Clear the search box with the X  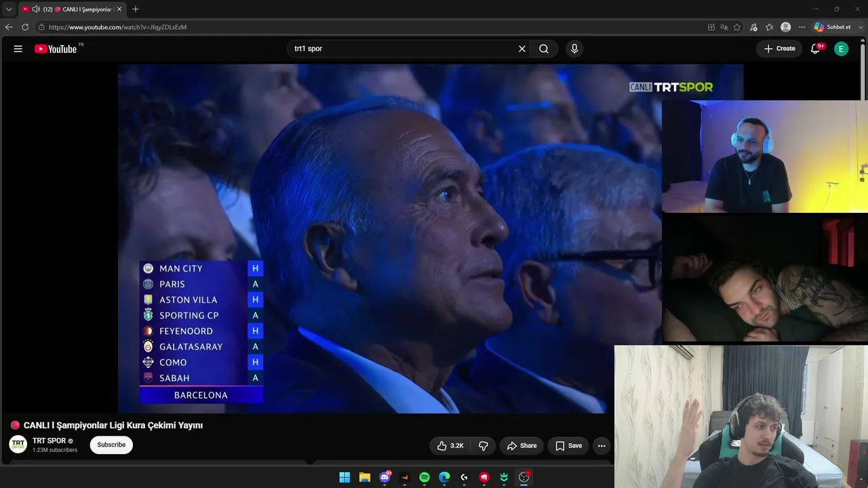(x=522, y=49)
